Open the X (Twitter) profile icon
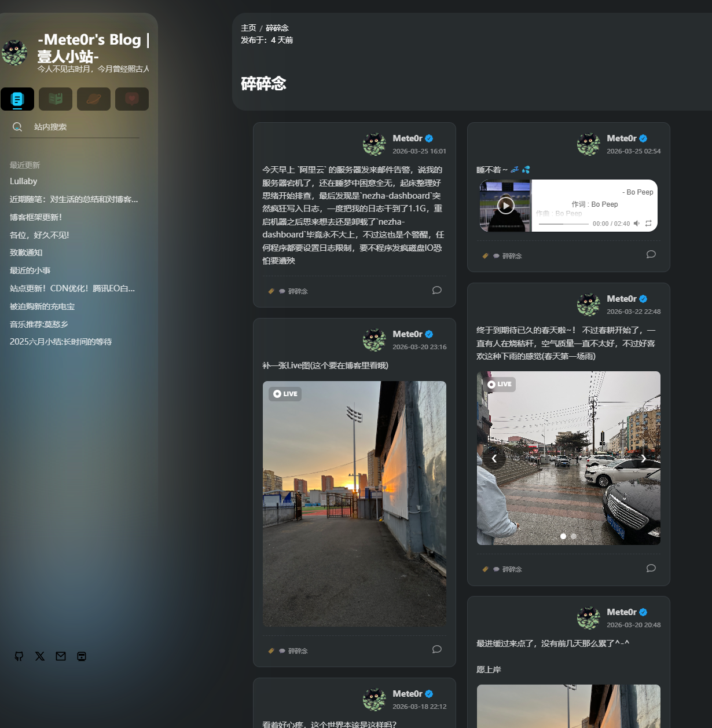 40,656
